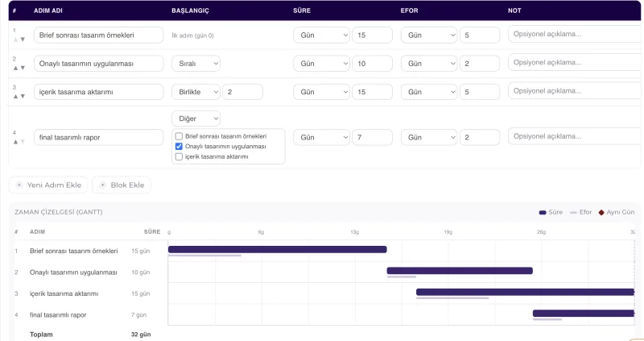This screenshot has width=644, height=341.
Task: Click Birlikte offset field with value 2
Action: [242, 92]
